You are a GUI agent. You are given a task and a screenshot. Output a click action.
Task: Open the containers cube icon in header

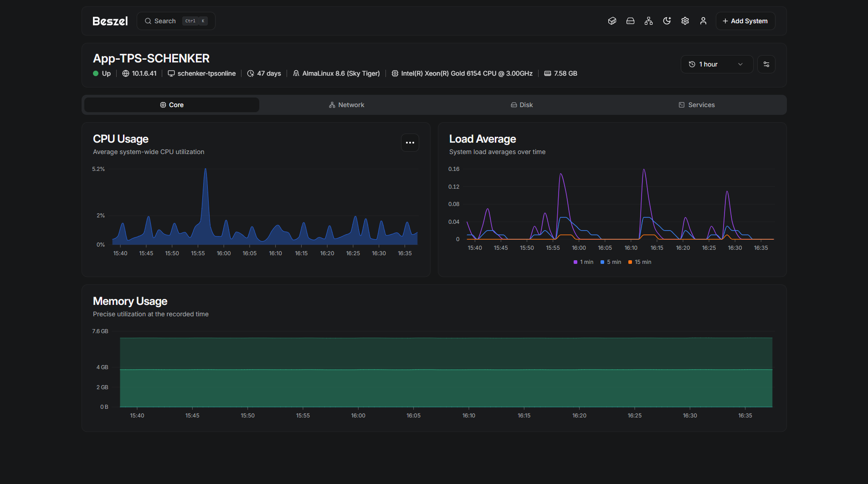pyautogui.click(x=612, y=21)
